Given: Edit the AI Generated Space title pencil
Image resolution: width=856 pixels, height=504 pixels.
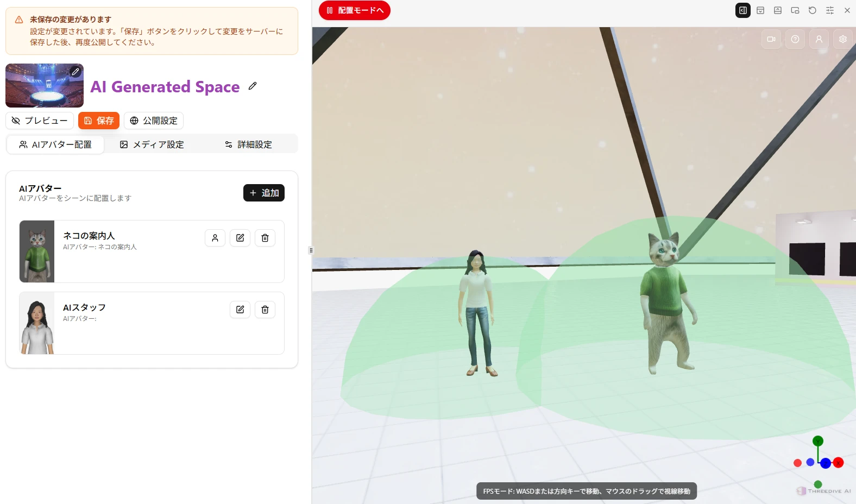Looking at the screenshot, I should pyautogui.click(x=253, y=86).
